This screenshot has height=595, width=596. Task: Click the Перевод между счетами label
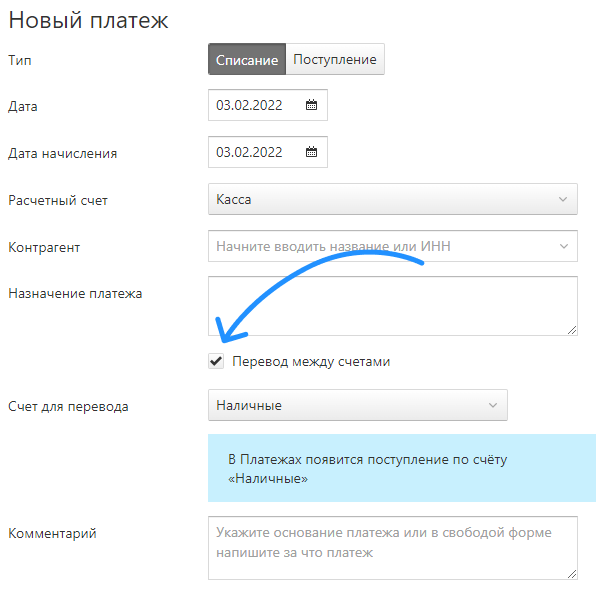point(311,362)
